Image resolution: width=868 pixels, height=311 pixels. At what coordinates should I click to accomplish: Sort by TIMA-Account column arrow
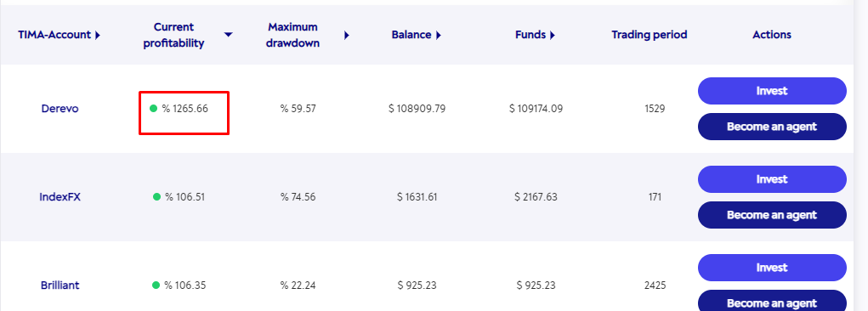click(x=98, y=35)
